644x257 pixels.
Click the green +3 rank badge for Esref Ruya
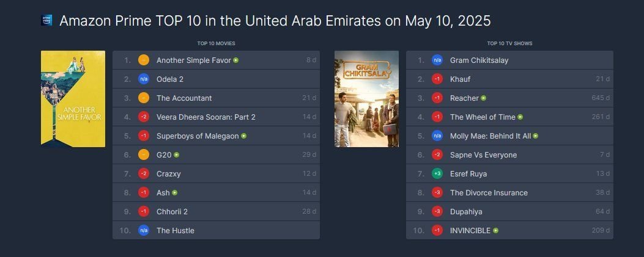(437, 174)
